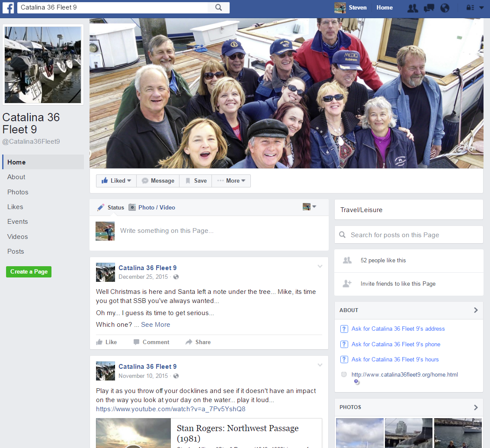Screen dimensions: 490x448
Task: Select the Status composer tab
Action: pyautogui.click(x=111, y=207)
